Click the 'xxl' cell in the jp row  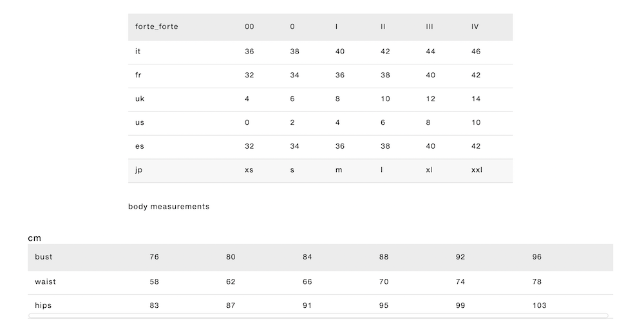(x=477, y=171)
